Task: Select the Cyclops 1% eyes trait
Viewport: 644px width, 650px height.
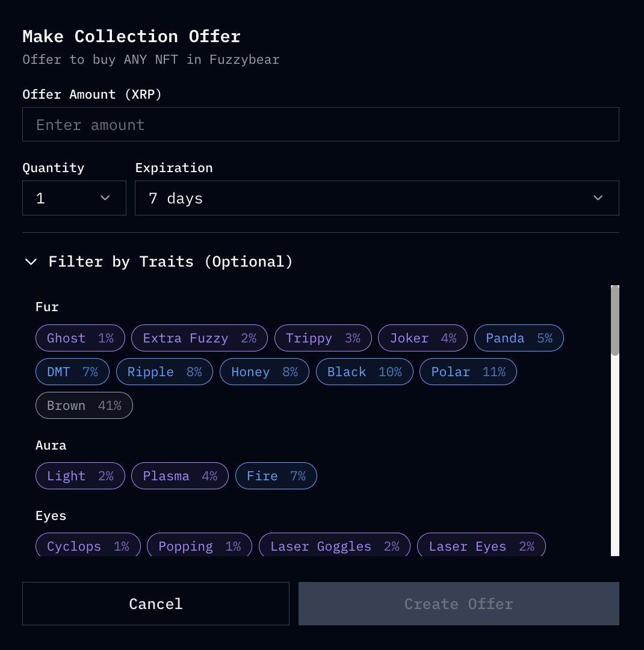Action: pyautogui.click(x=88, y=545)
